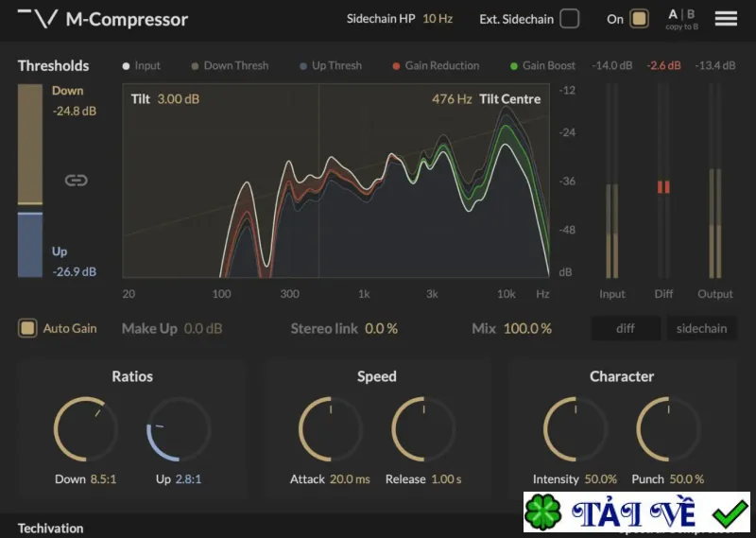Click the Release 1.00 s value

446,479
